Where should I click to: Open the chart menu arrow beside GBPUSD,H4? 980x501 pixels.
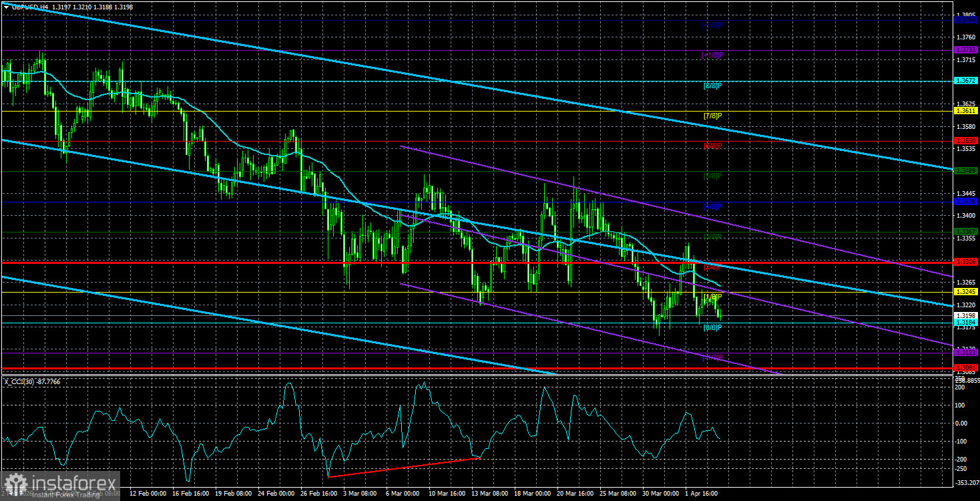click(x=6, y=7)
